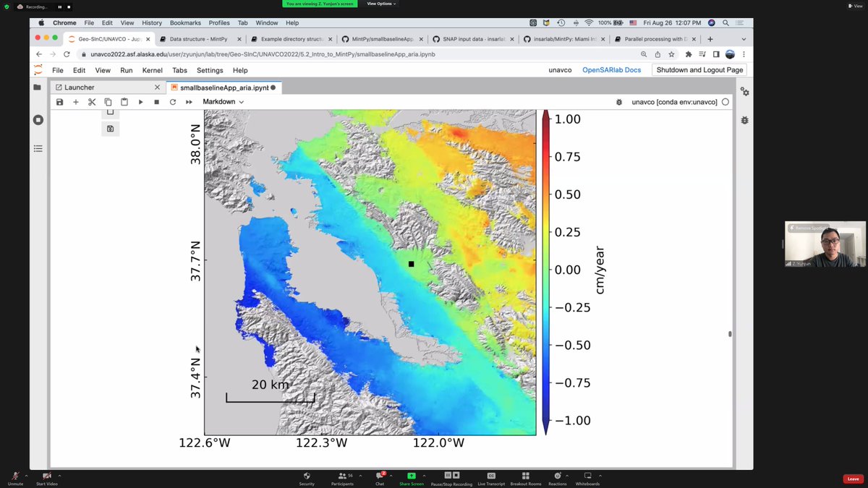Open the JupyterLab Edit menu

pyautogui.click(x=79, y=70)
